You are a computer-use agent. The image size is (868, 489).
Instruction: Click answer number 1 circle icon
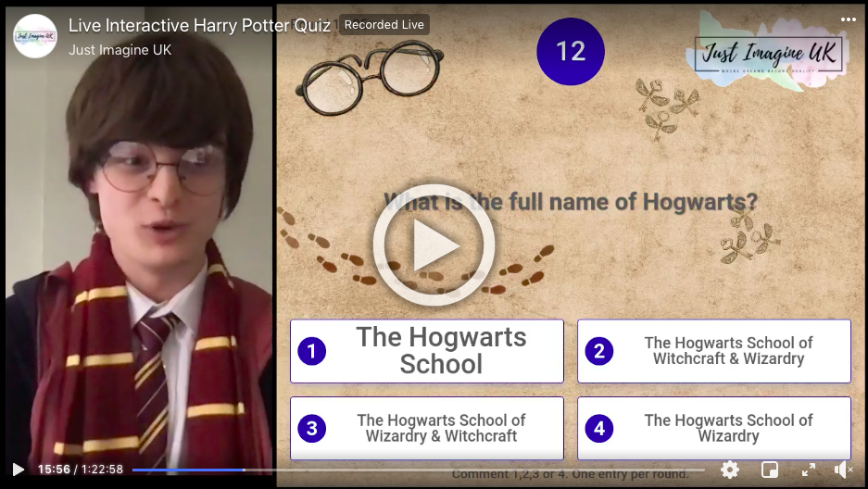coord(311,351)
